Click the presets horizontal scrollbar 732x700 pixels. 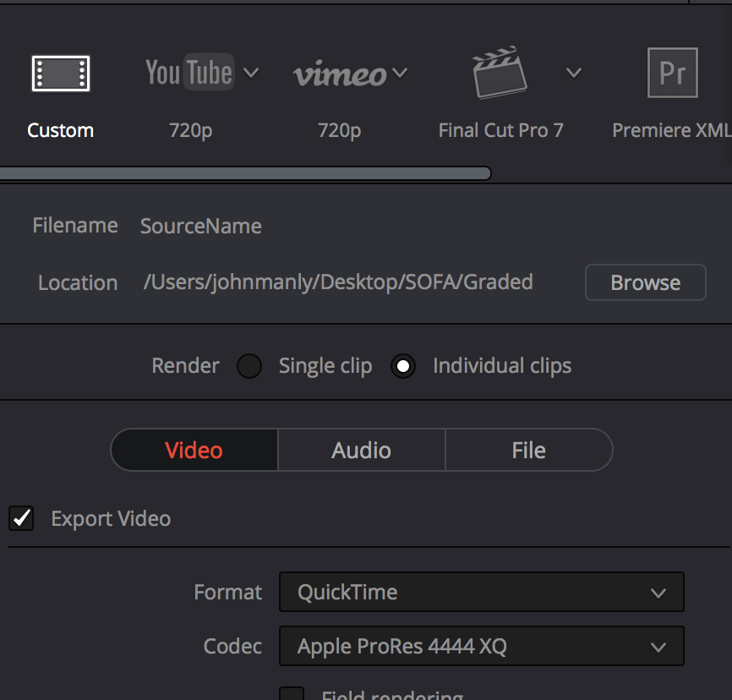245,172
